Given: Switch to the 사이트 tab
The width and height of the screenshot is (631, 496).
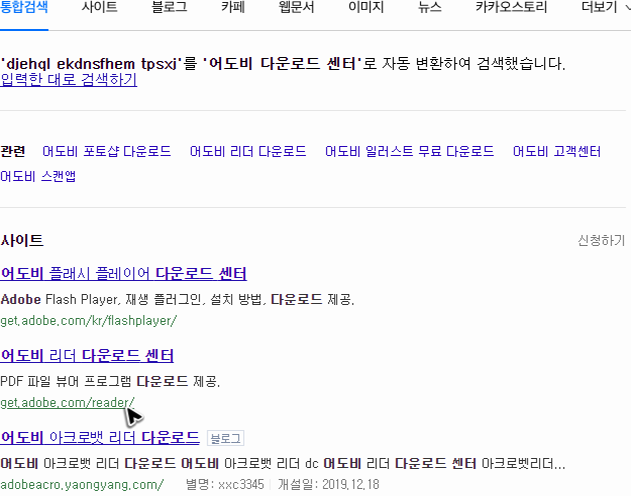Looking at the screenshot, I should [x=99, y=7].
